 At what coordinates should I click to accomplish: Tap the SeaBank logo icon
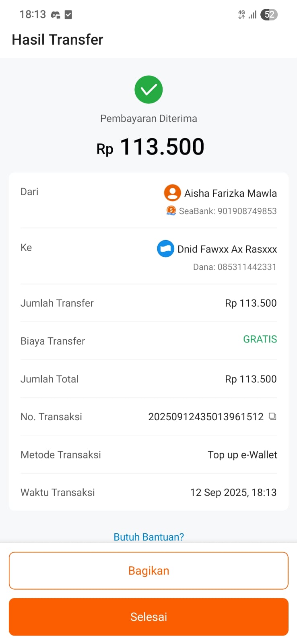tap(171, 210)
